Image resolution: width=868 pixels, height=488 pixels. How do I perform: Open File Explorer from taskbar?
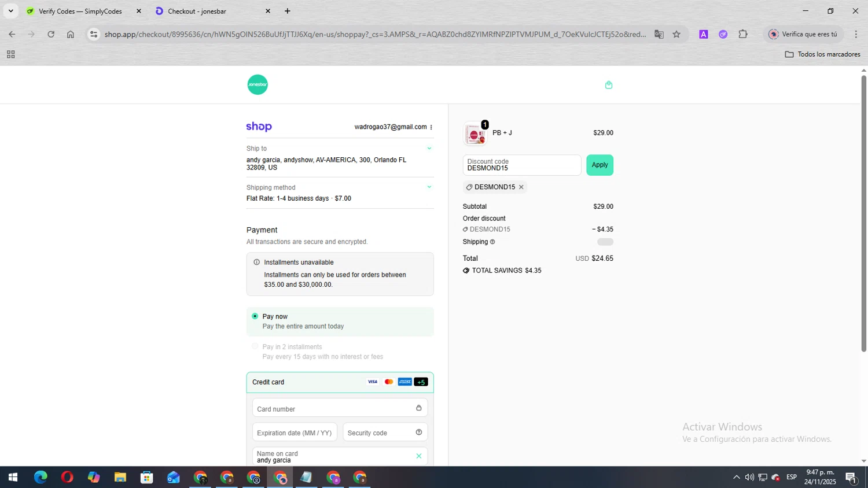tap(120, 478)
